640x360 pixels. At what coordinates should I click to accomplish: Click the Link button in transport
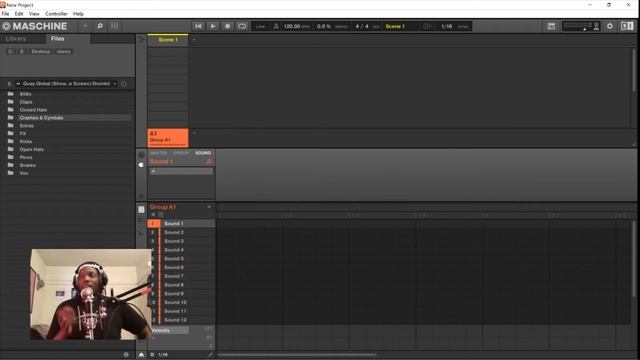260,27
